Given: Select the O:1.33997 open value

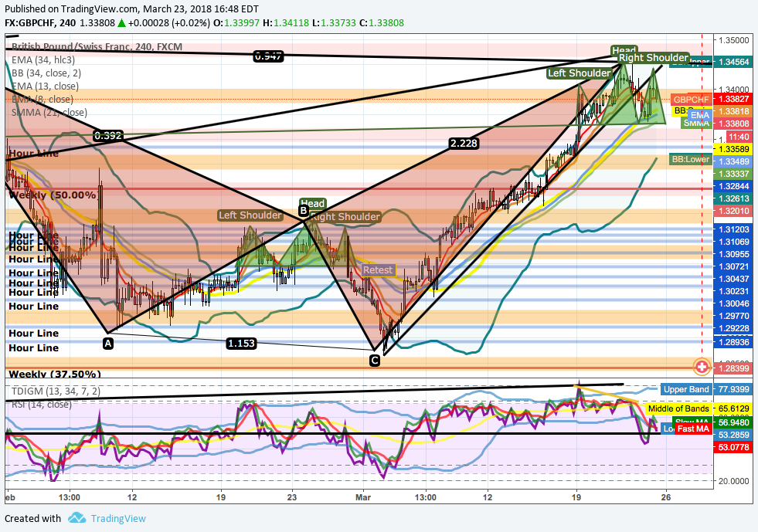Looking at the screenshot, I should pyautogui.click(x=236, y=22).
